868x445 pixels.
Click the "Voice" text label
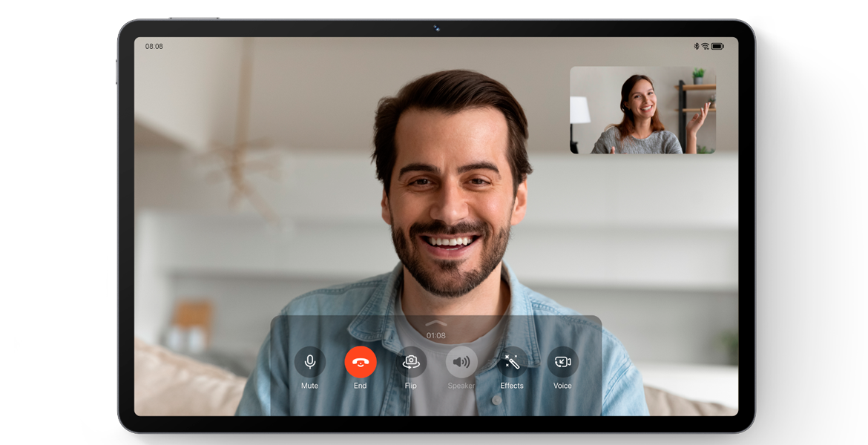point(562,386)
